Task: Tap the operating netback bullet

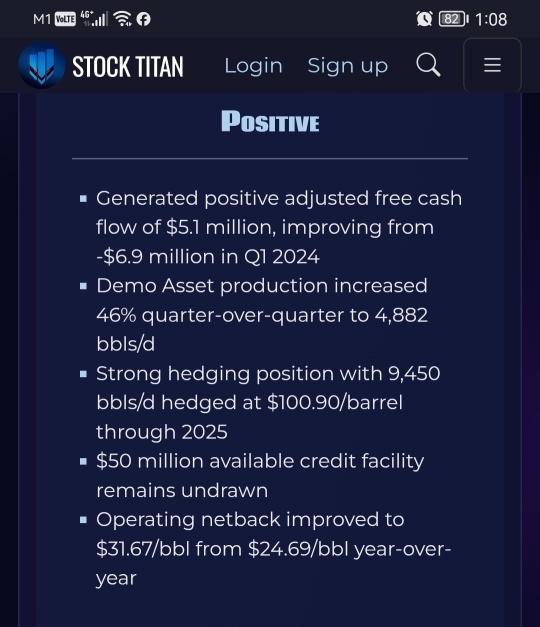Action: point(265,549)
